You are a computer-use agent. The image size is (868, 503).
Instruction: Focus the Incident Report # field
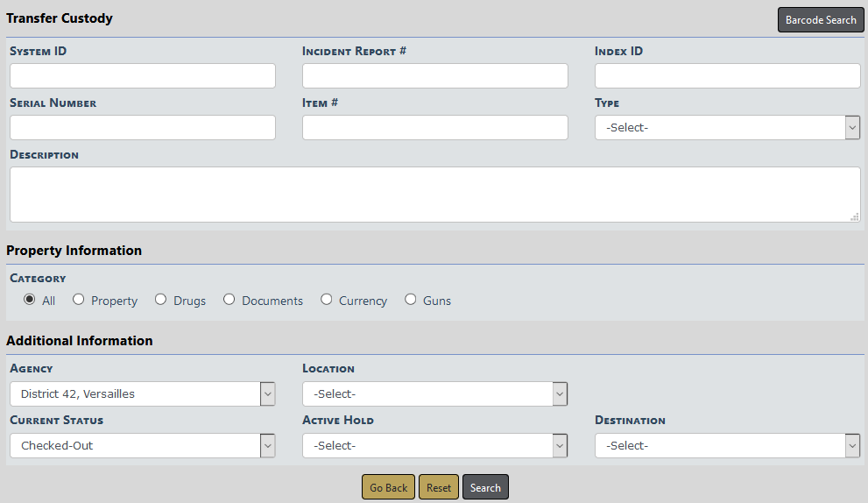[434, 76]
